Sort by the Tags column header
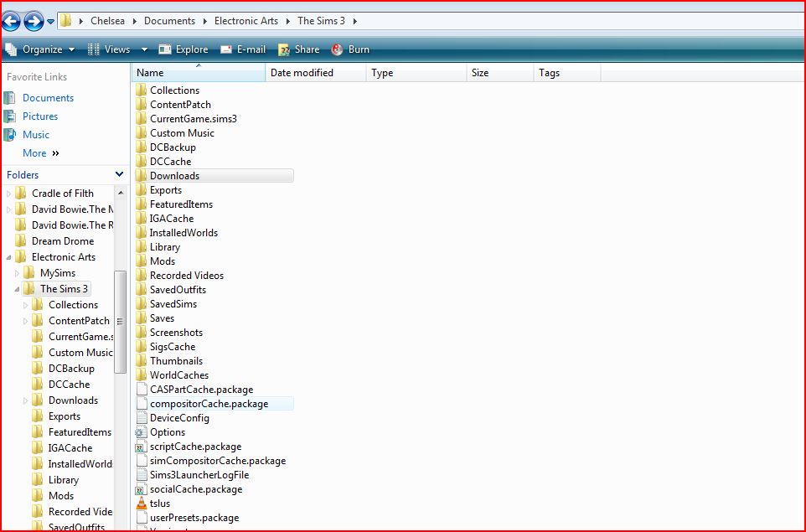The image size is (806, 532). (567, 73)
